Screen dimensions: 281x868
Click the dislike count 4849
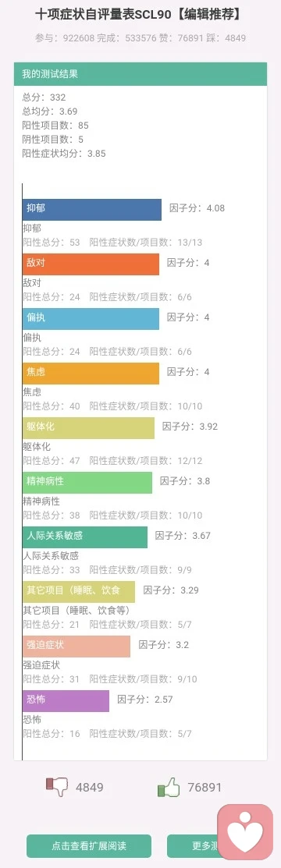point(90,787)
